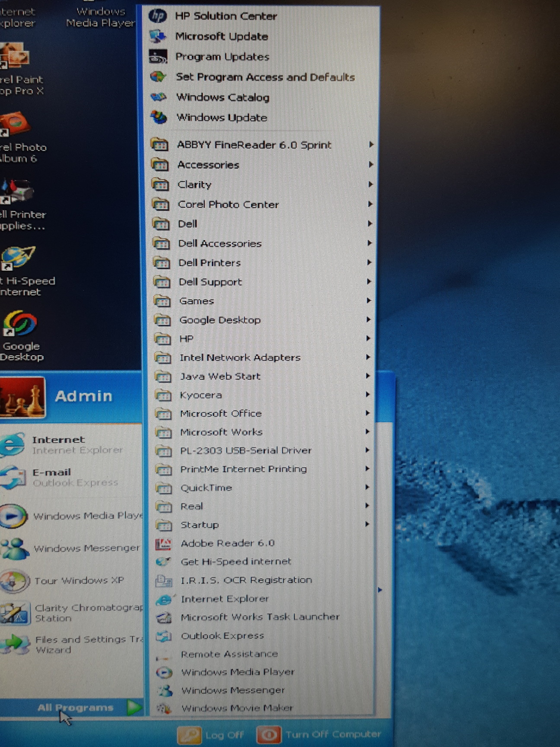Open I.R.I.S. OCR Registration icon

pos(164,580)
